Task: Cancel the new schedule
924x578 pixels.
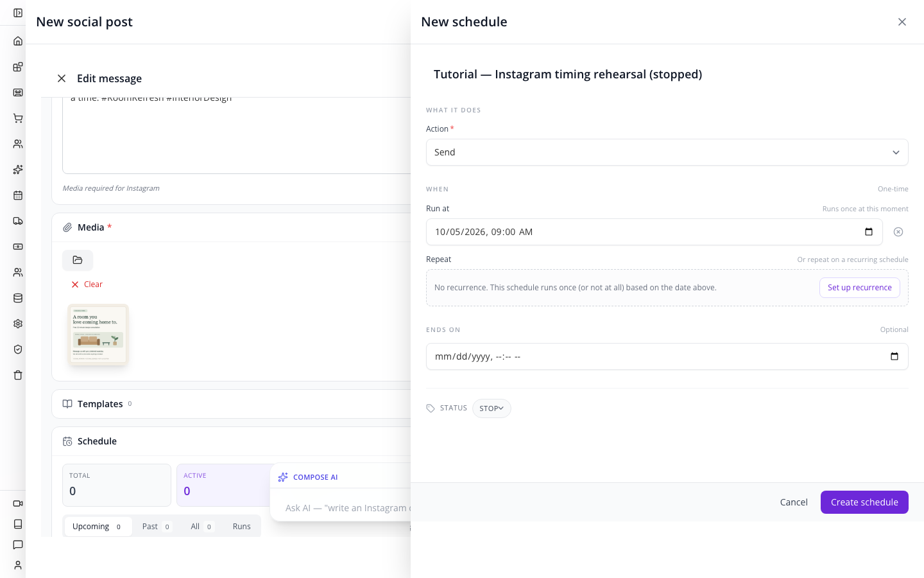Action: point(794,502)
